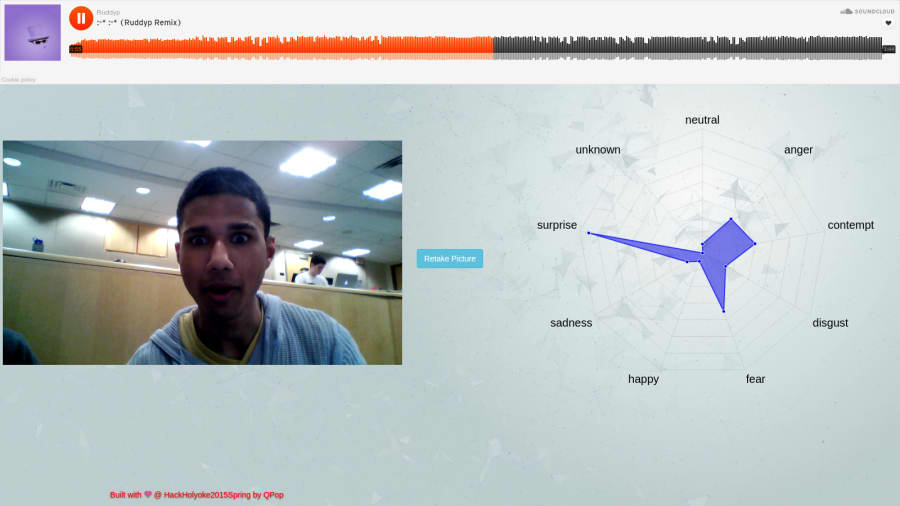
Task: Click the Retake Picture button
Action: point(450,259)
